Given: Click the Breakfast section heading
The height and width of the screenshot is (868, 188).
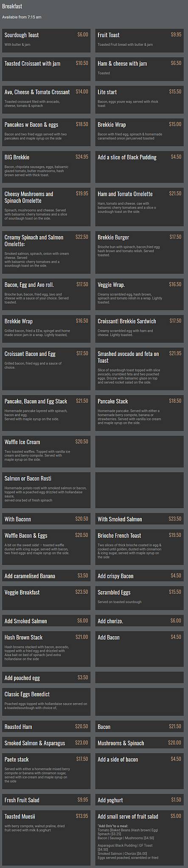Looking at the screenshot, I should (x=12, y=6).
